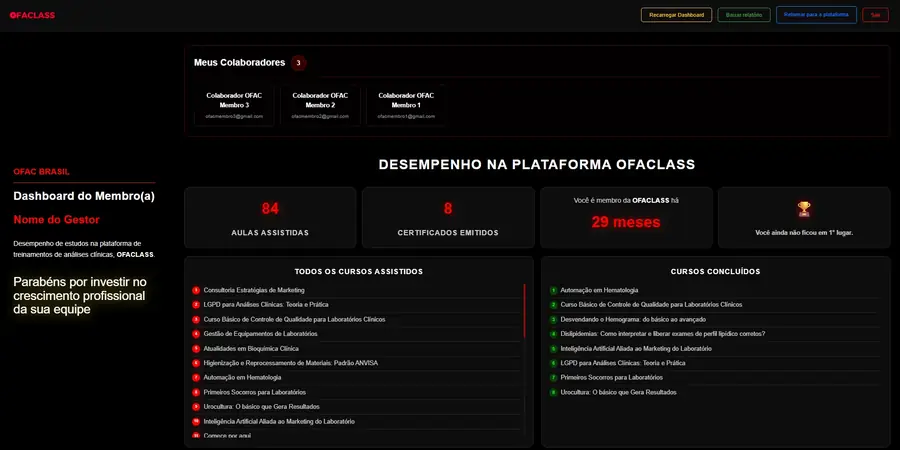This screenshot has width=900, height=450.
Task: Open Colaborador OFAC Membro 2 card
Action: pos(320,105)
